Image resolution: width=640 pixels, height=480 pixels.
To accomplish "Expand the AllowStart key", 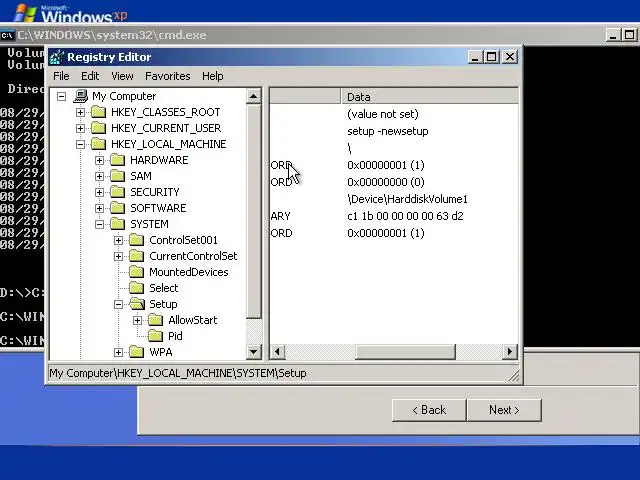I will point(138,320).
